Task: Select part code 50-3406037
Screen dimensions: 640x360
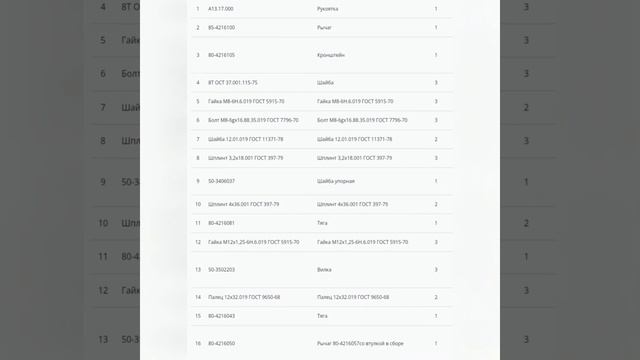Action: (x=221, y=181)
